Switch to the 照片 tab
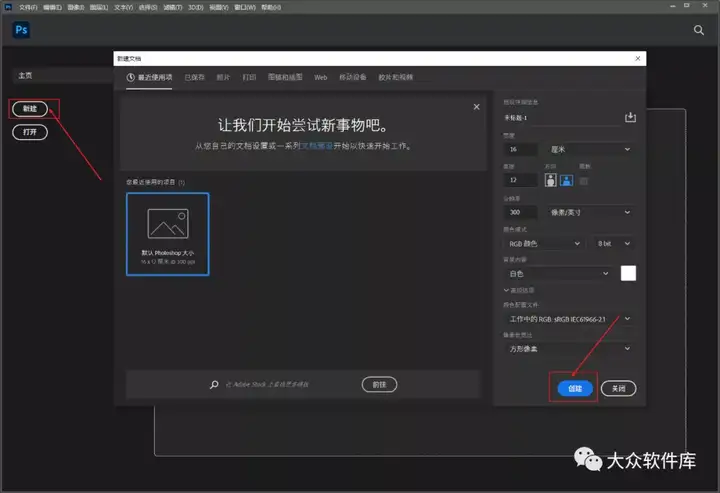This screenshot has width=720, height=493. [223, 77]
